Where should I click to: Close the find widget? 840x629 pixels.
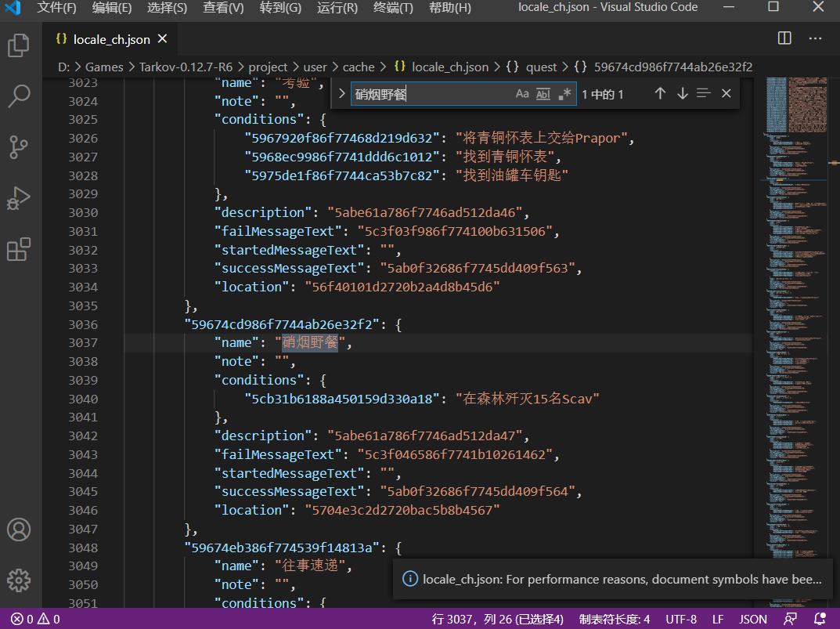pos(726,94)
